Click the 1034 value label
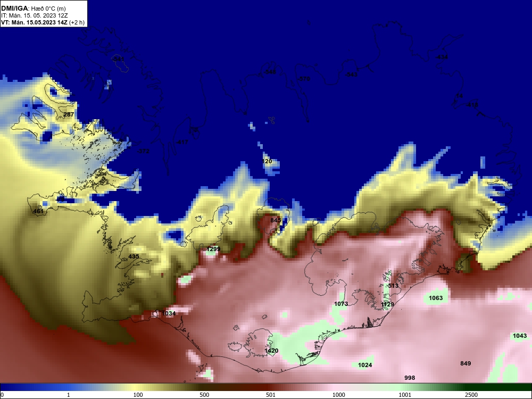The width and height of the screenshot is (532, 399). pyautogui.click(x=169, y=313)
